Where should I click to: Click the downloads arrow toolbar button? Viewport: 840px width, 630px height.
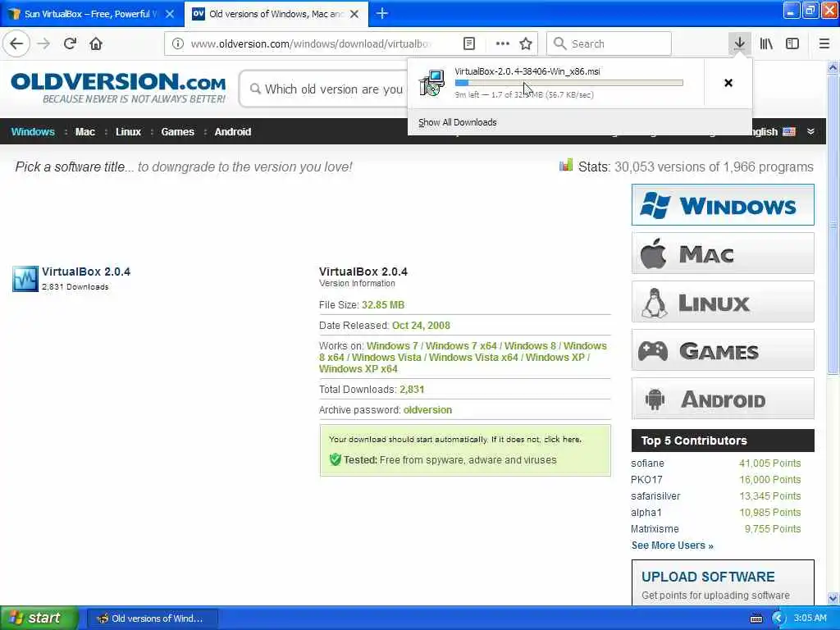click(739, 43)
